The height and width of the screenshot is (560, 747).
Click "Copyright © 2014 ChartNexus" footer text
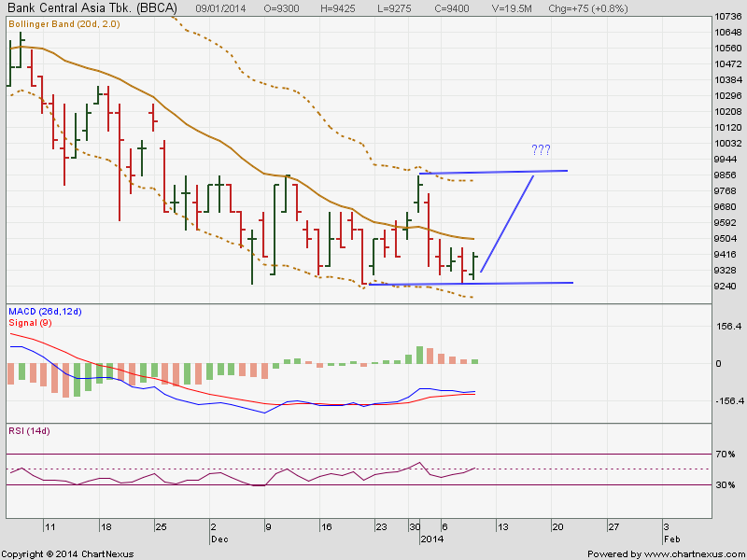tap(67, 554)
